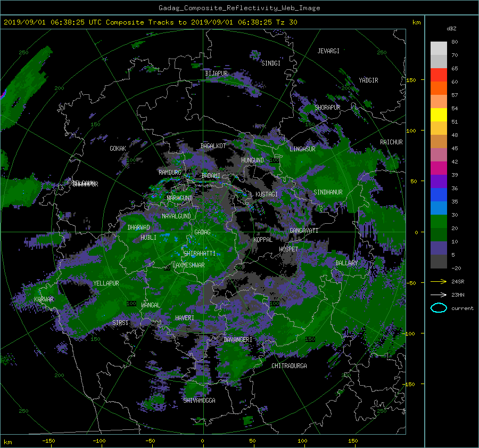Click the km label at top right
Viewport: 479px width, 448px height.
[x=416, y=22]
